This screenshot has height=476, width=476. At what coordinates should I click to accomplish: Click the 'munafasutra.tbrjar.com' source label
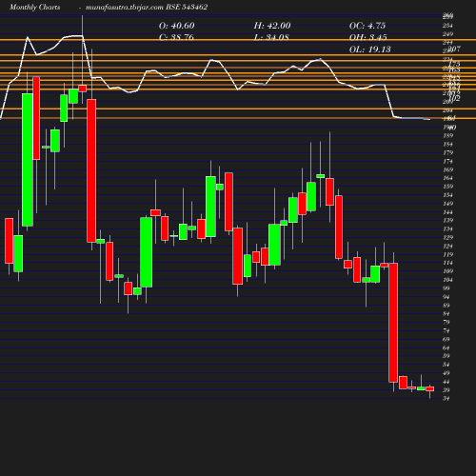point(125,7)
